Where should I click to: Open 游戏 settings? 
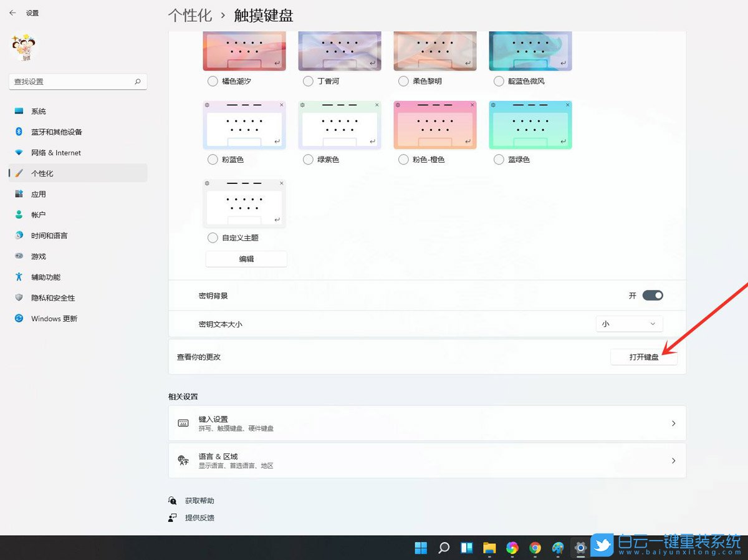click(37, 256)
